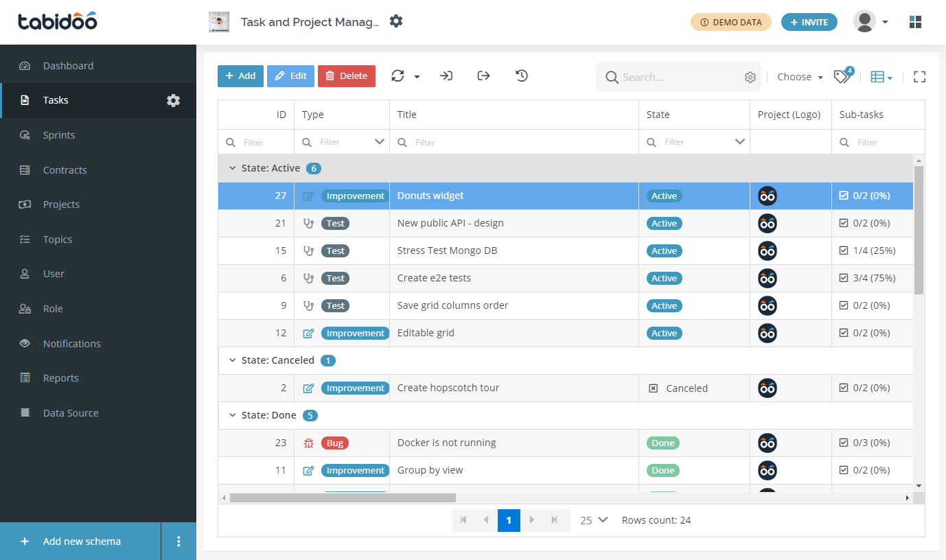Click the tabidoo logo

point(58,21)
